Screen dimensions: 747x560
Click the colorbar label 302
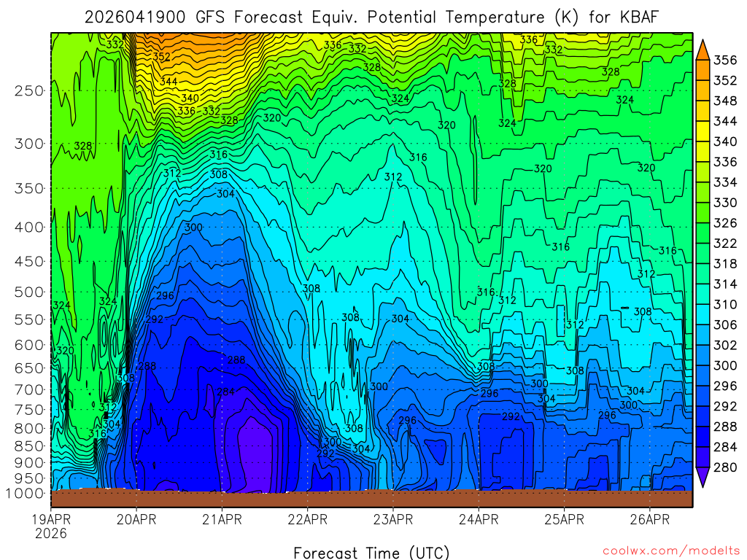(725, 345)
